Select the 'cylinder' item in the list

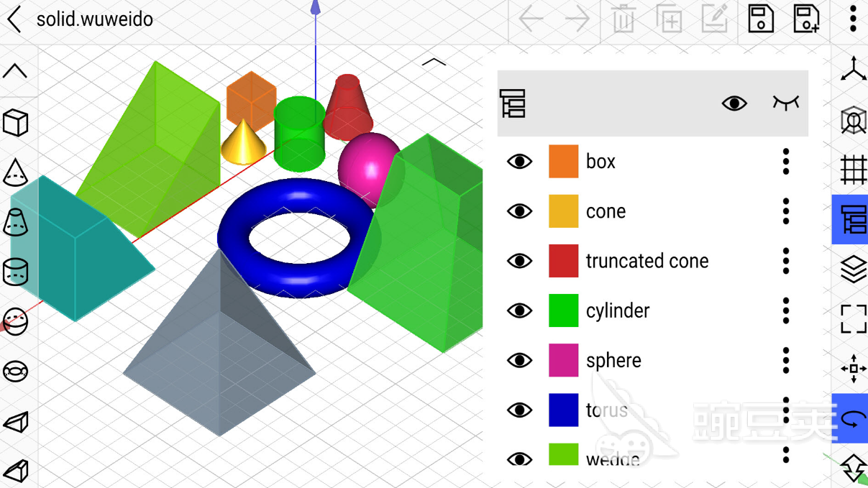point(618,310)
